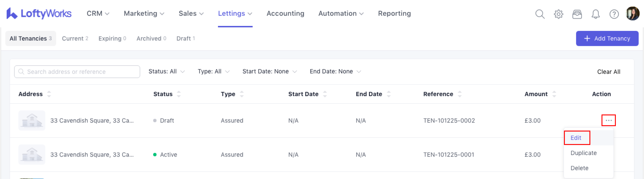Open three-dot action menu for draft tenancy
Viewport: 644px width, 179px height.
coord(608,120)
